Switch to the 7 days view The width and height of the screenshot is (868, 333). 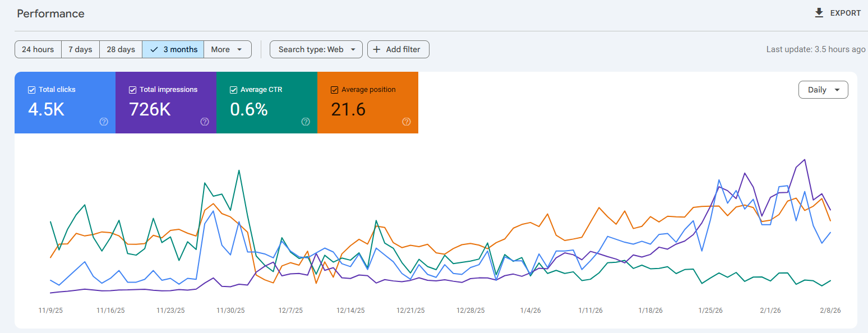click(80, 49)
